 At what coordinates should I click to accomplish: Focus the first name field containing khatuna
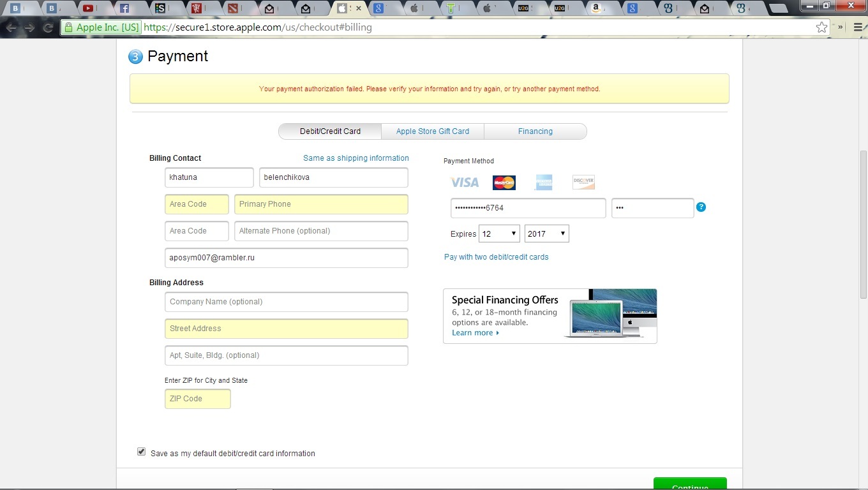point(209,177)
